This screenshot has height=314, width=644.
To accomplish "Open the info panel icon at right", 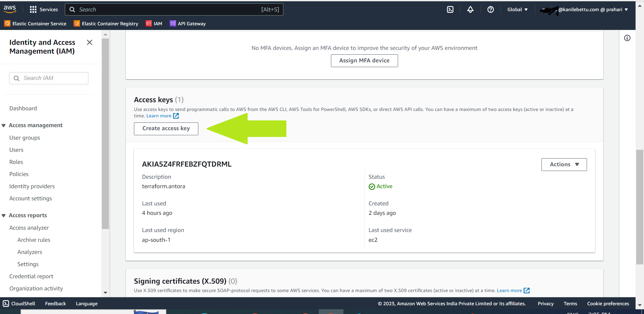I will coord(627,38).
